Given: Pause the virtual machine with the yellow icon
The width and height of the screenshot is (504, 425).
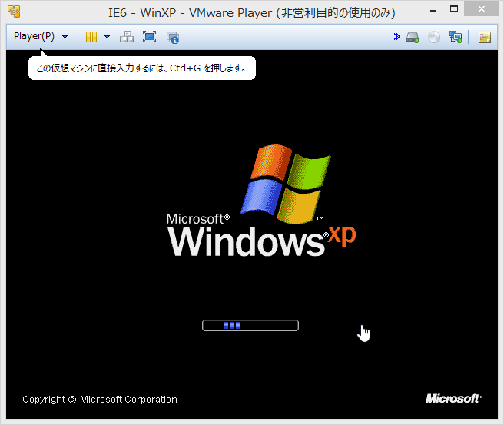Looking at the screenshot, I should click(x=91, y=37).
